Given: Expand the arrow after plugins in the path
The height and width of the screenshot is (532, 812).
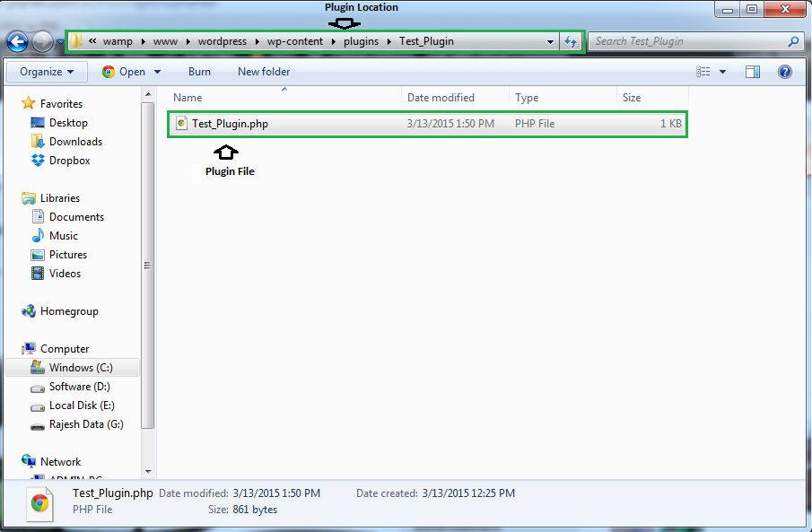Looking at the screenshot, I should (389, 41).
